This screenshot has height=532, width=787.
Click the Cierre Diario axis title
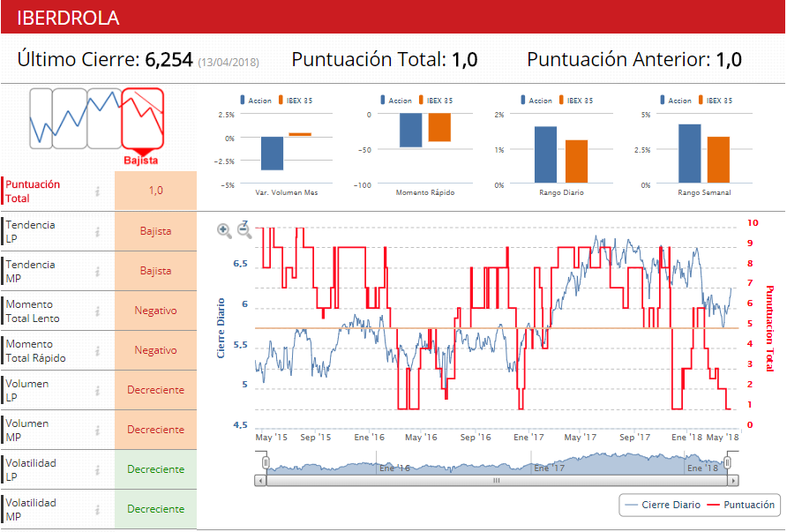221,328
